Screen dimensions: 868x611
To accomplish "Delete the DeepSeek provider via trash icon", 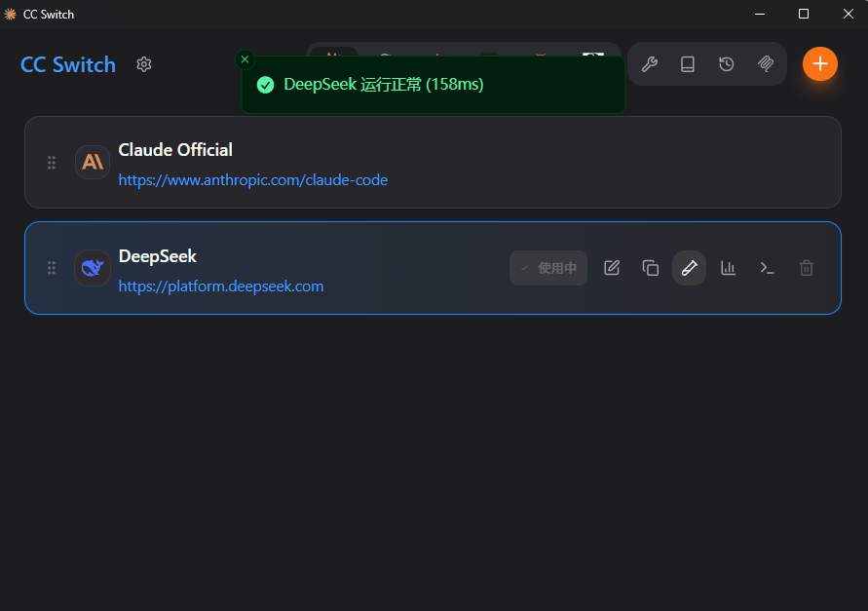I will point(807,268).
